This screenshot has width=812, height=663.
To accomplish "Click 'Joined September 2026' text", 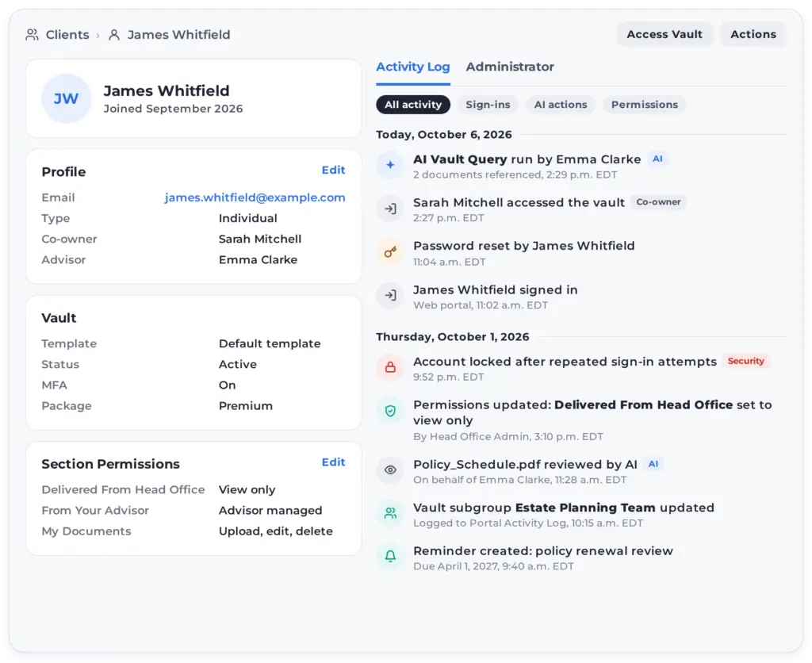I will point(173,109).
